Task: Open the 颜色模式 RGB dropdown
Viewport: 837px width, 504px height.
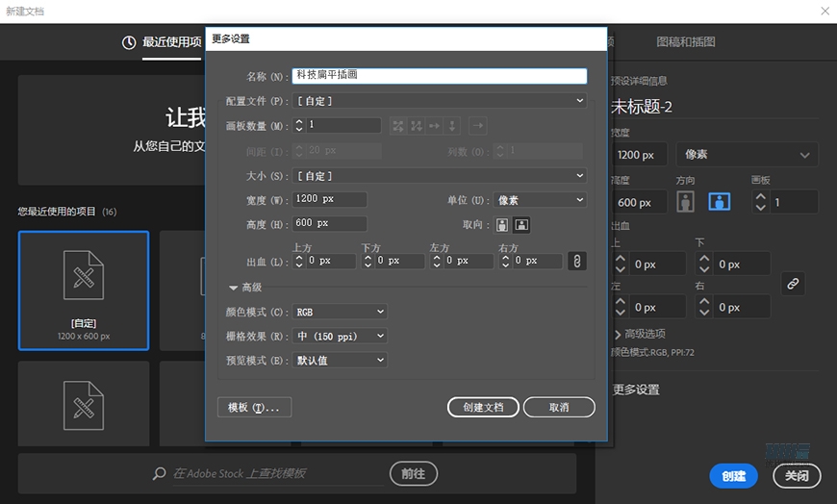Action: click(340, 312)
